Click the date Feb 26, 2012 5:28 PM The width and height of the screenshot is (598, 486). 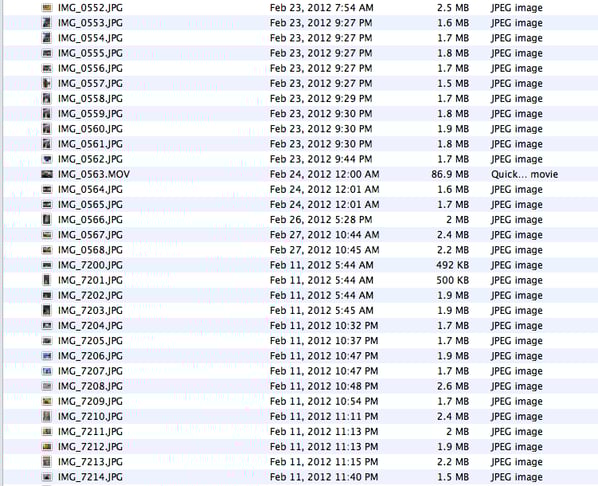point(321,220)
